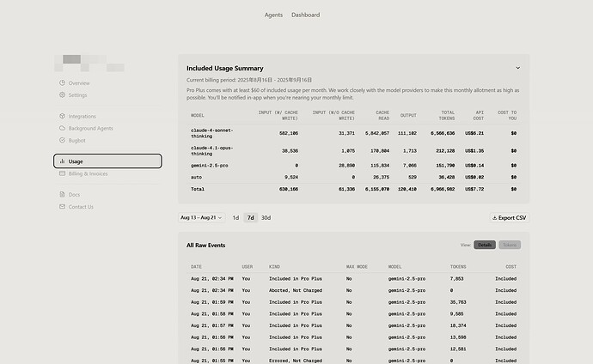Click the Background Agents cloud icon
Image resolution: width=593 pixels, height=364 pixels.
click(x=62, y=128)
